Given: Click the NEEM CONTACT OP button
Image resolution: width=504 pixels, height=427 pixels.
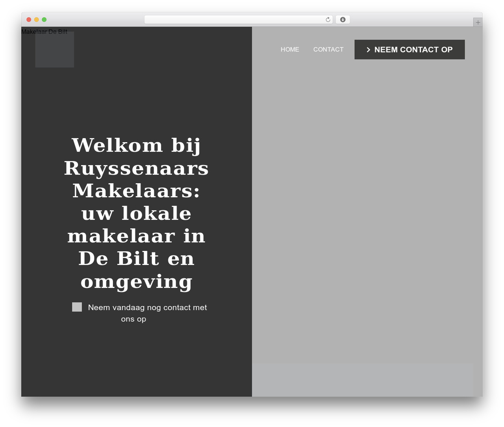Looking at the screenshot, I should coord(409,50).
